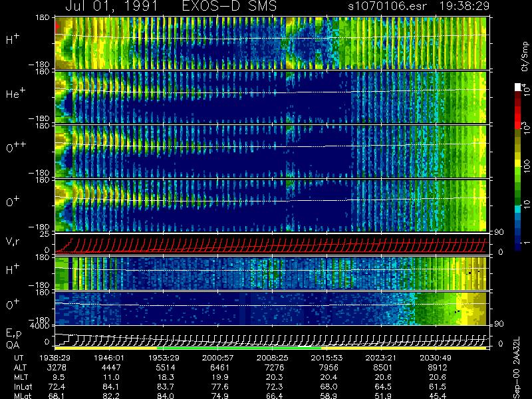This screenshot has height=399, width=532.
Task: Select UT value '2008:25'
Action: coord(272,358)
